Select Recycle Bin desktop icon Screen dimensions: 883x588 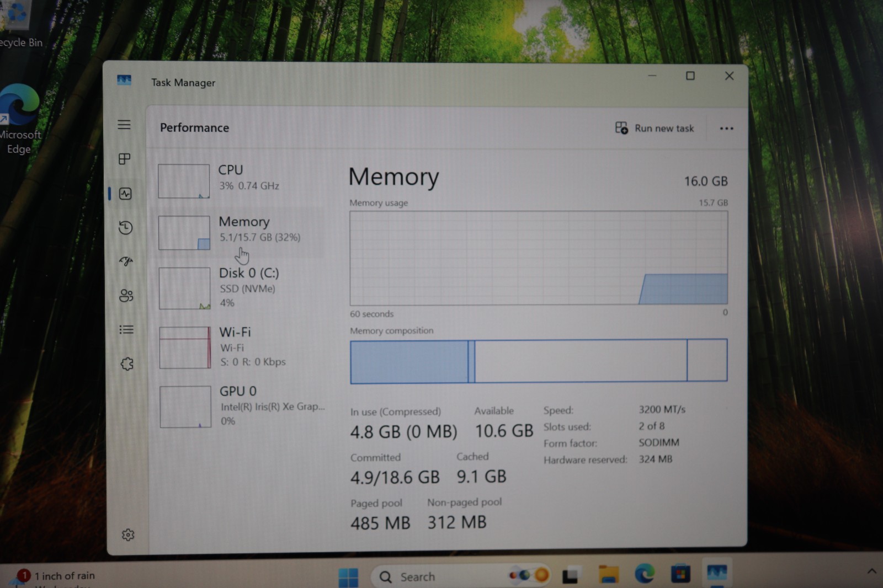click(x=20, y=25)
